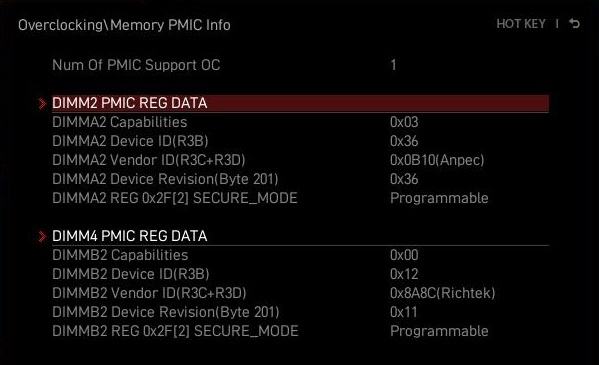Select the Num Of PMIC Support OC row

(x=300, y=65)
